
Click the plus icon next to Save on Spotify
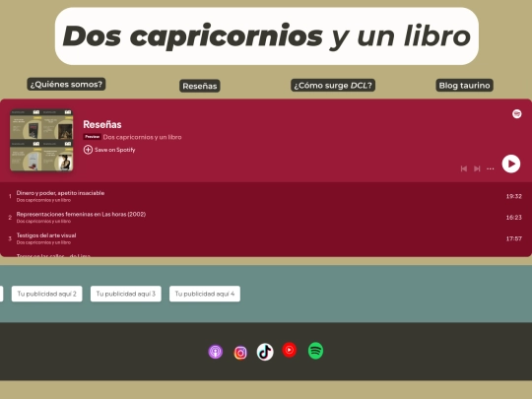[x=88, y=150]
